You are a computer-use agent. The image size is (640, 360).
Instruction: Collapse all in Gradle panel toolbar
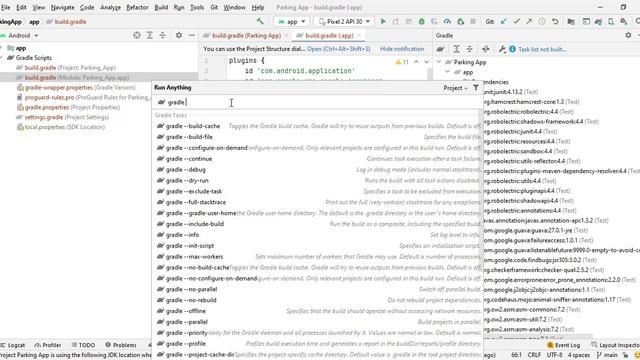click(x=469, y=49)
